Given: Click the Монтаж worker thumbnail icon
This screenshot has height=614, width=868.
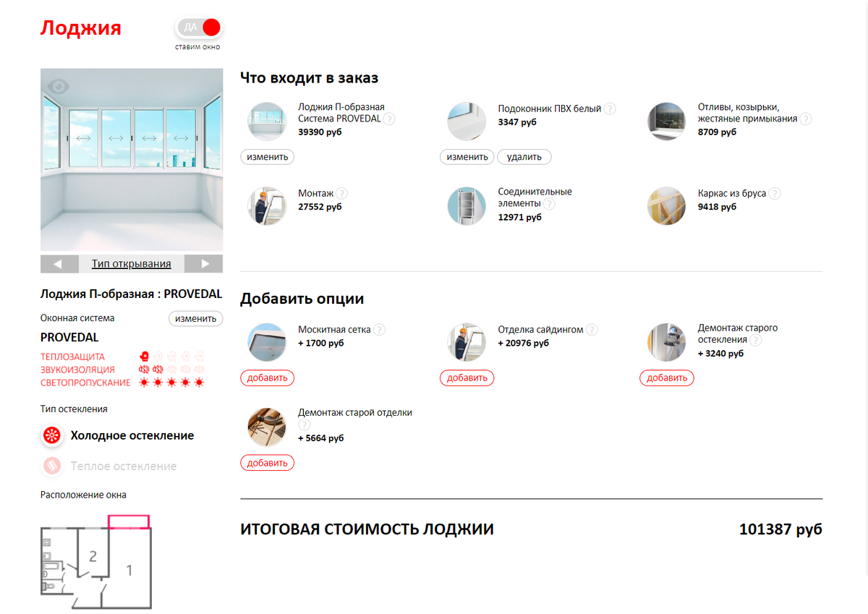Looking at the screenshot, I should [x=267, y=205].
